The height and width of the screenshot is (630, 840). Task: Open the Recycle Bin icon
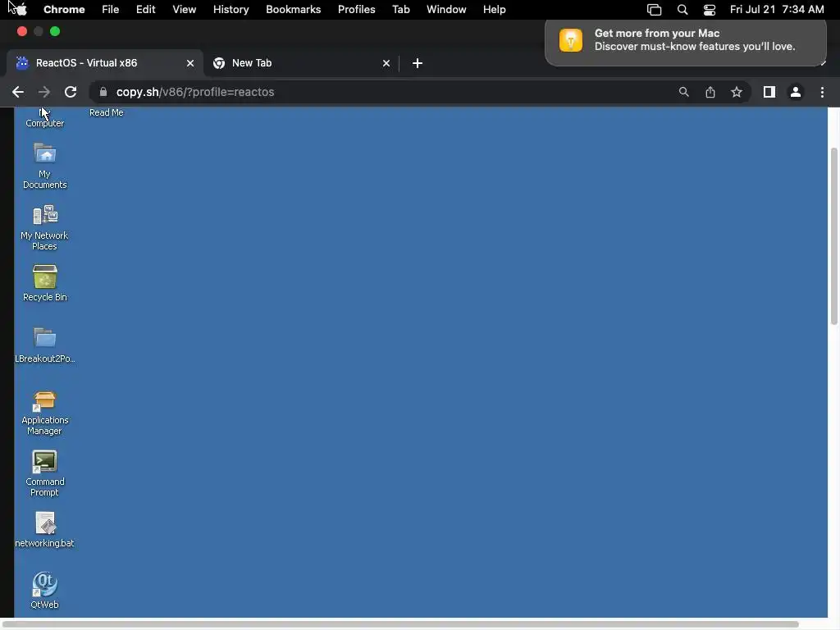pyautogui.click(x=45, y=277)
